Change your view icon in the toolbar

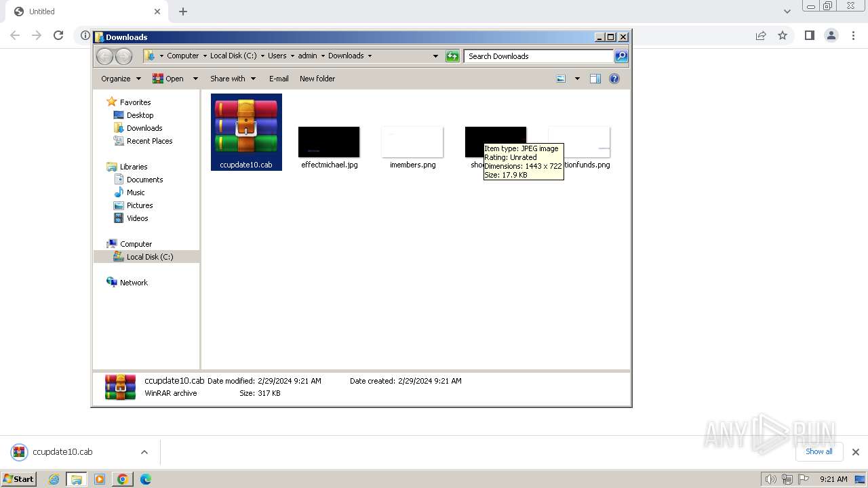pos(561,79)
